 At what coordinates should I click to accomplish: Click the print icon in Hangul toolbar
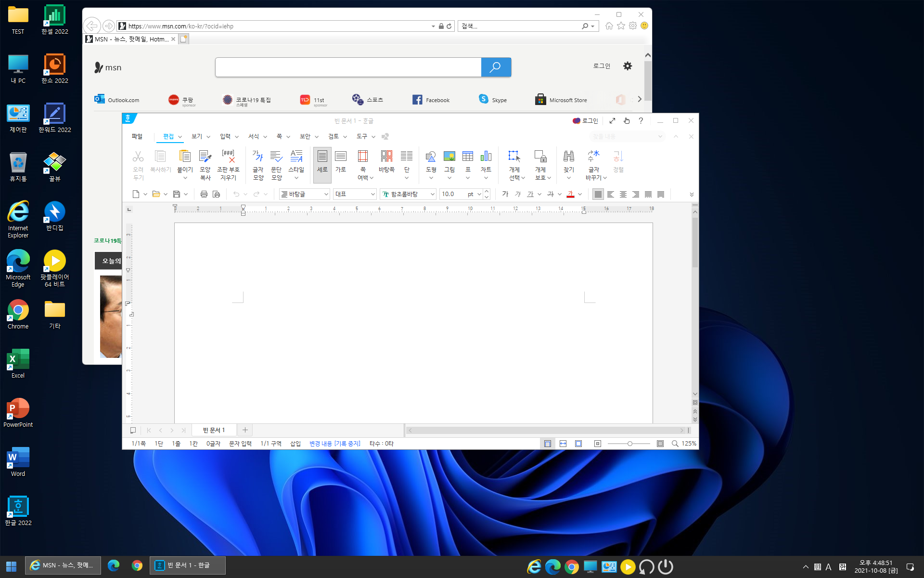[x=204, y=194]
